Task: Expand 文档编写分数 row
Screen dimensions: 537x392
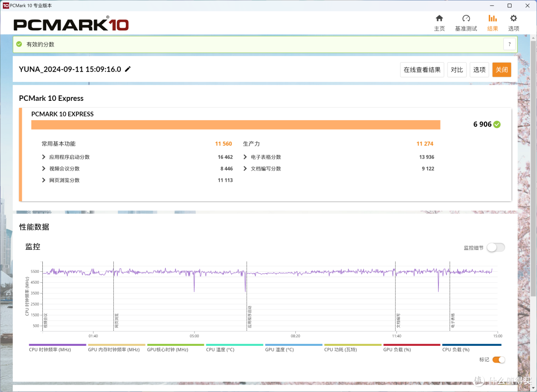Action: click(x=245, y=168)
